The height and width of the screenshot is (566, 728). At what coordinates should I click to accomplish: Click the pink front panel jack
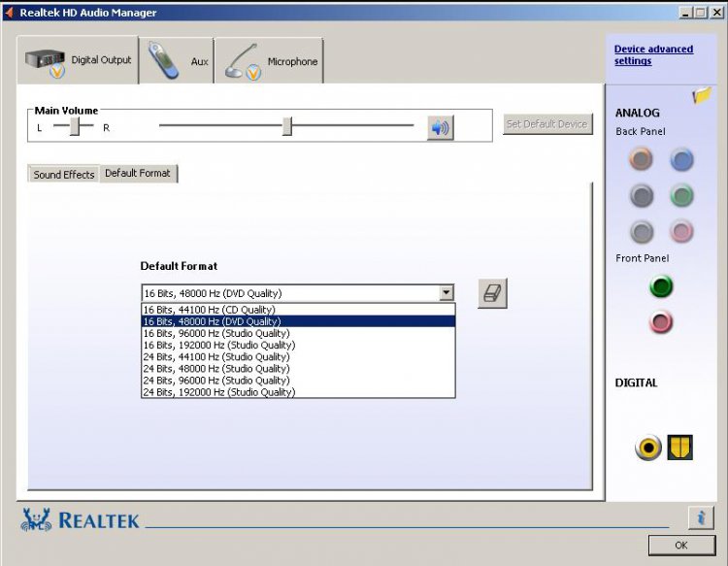tap(661, 321)
